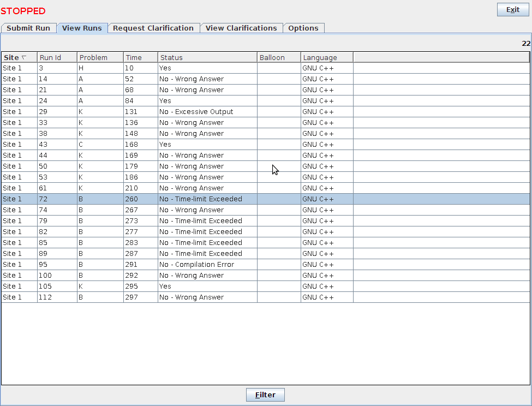Sort runs by Problem column header
The width and height of the screenshot is (532, 406).
(x=99, y=57)
